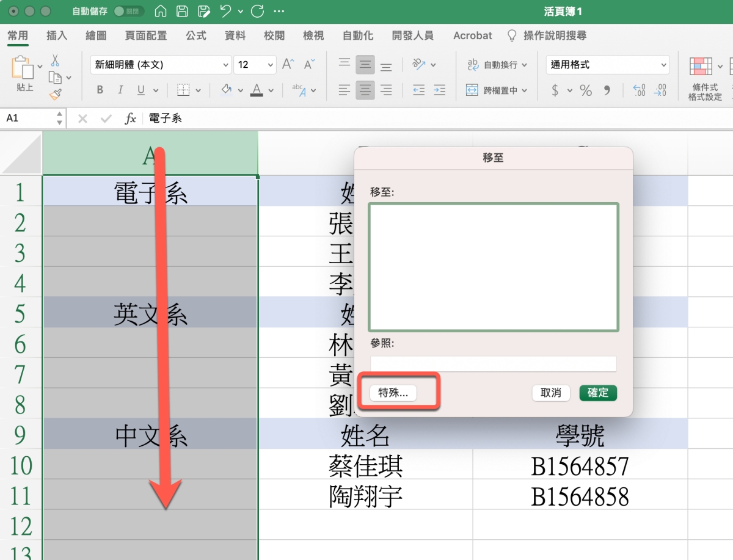
Task: Toggle center horizontal alignment
Action: [365, 90]
